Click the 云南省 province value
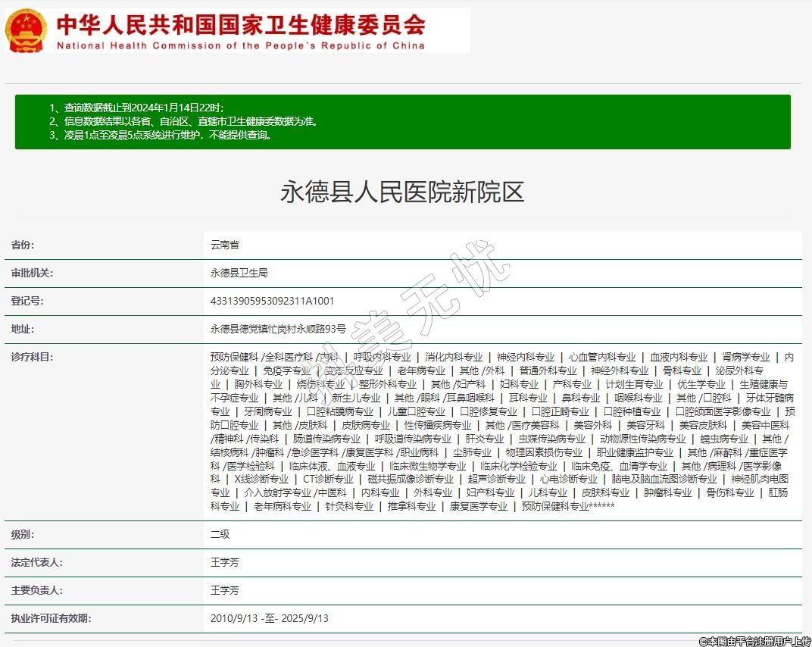Screen dimensions: 812x647 click(x=225, y=245)
